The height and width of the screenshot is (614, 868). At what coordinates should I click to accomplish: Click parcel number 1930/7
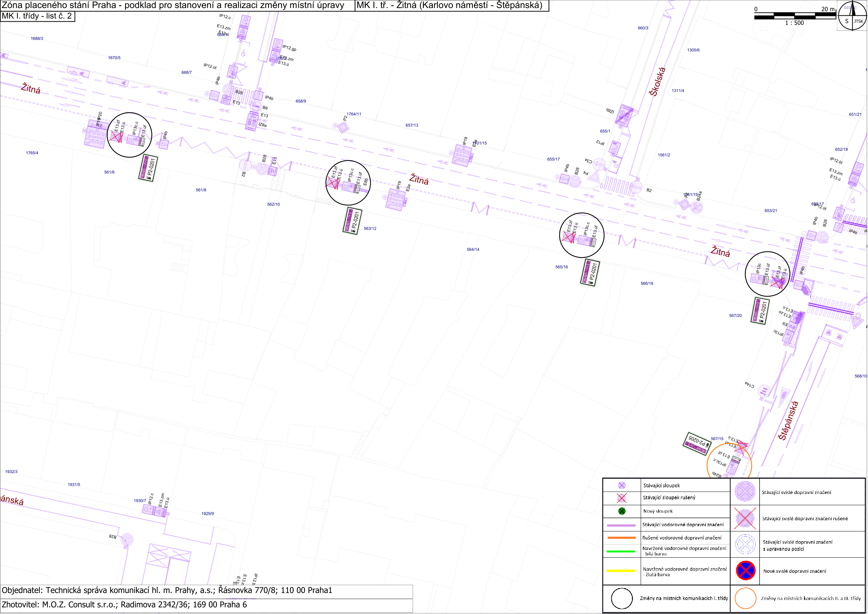click(140, 501)
